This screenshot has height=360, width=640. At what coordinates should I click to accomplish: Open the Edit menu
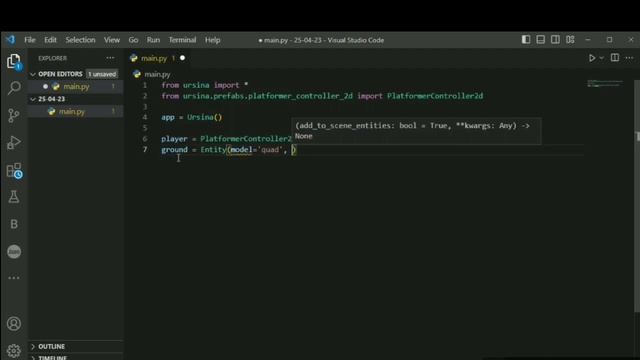[50, 40]
